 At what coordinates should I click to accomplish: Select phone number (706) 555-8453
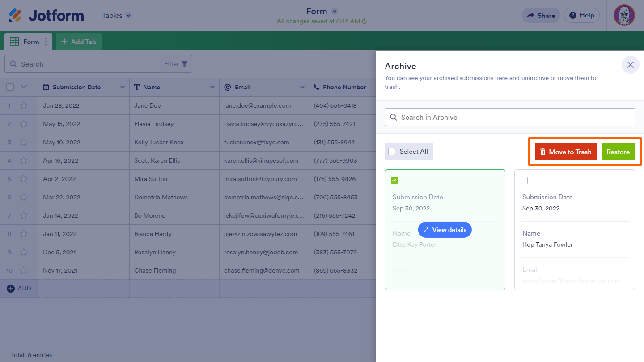point(335,197)
